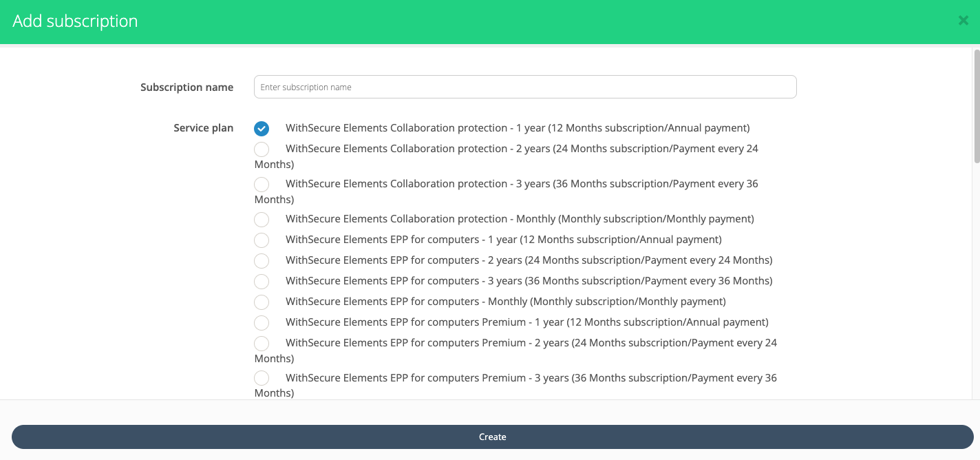The image size is (980, 460).
Task: Select Collaboration protection 2 years plan
Action: [262, 149]
